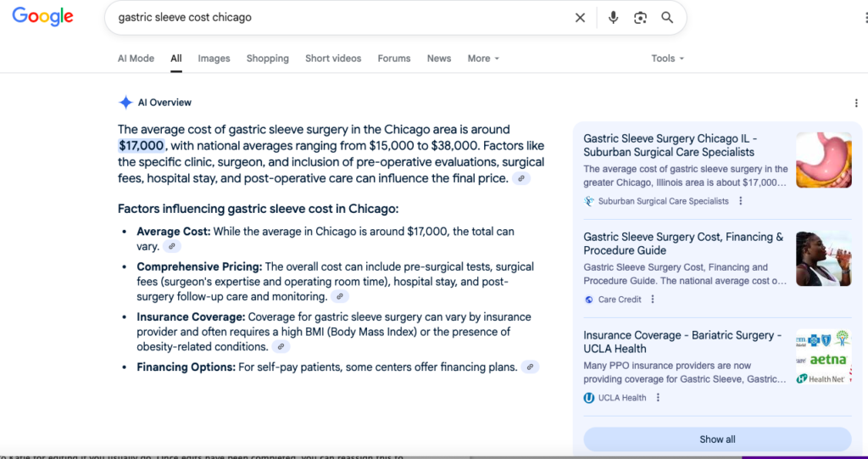Open more options for Care Credit source
868x459 pixels.
click(653, 299)
